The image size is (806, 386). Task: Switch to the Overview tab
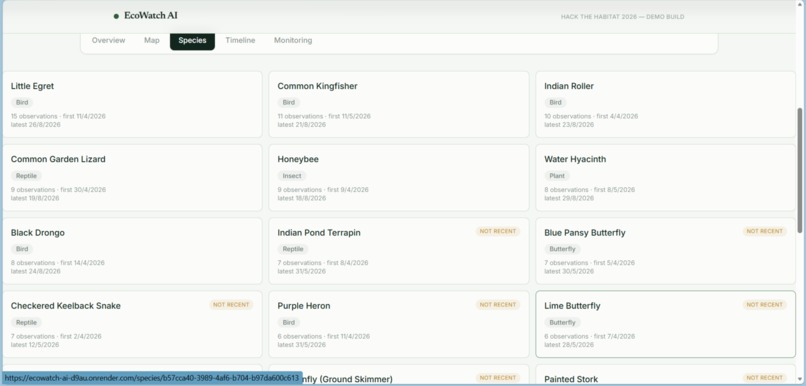coord(108,40)
